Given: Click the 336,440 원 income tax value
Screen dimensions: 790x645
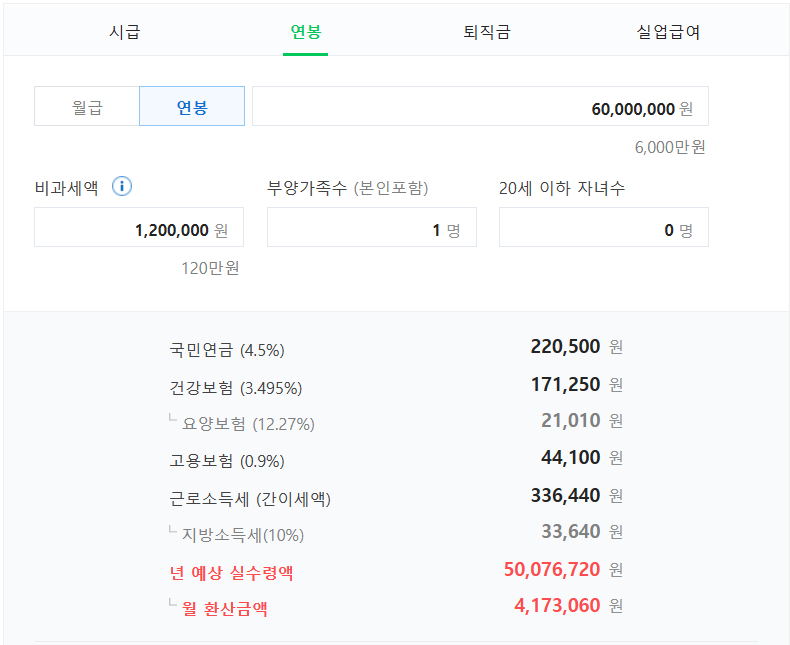Looking at the screenshot, I should (577, 496).
